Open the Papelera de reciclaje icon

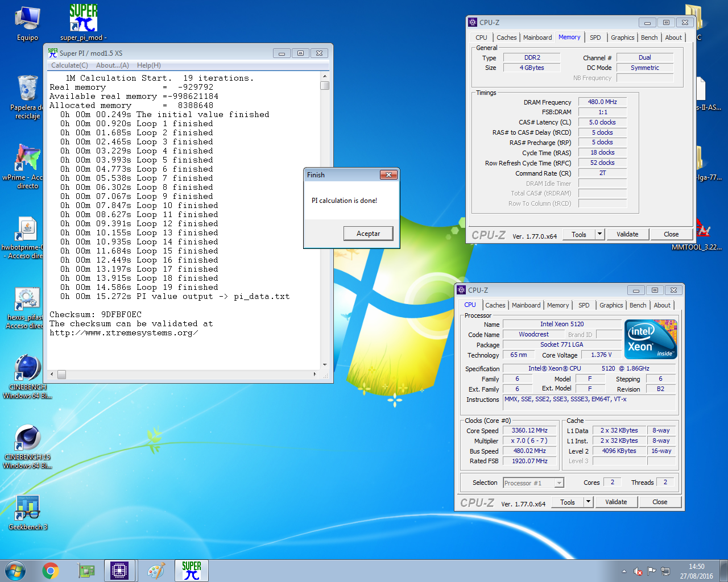coord(27,97)
